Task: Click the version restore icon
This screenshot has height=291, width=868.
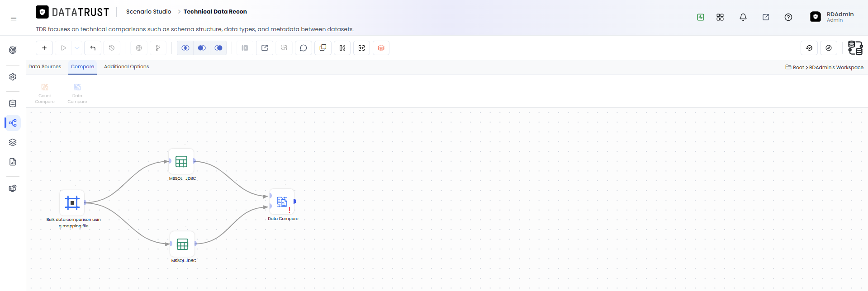Action: click(x=809, y=48)
